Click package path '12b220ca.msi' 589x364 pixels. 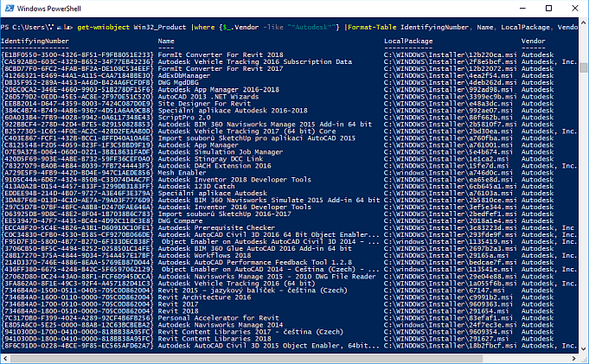pos(450,54)
